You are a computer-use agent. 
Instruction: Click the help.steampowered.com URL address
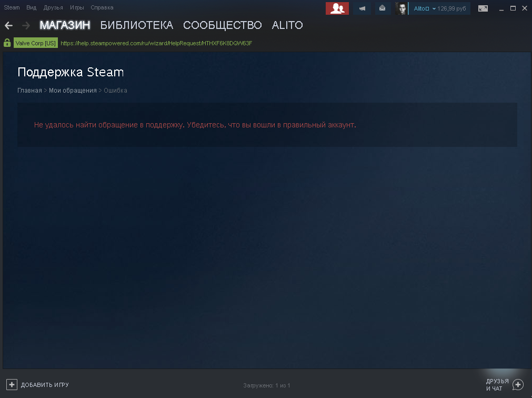point(156,43)
